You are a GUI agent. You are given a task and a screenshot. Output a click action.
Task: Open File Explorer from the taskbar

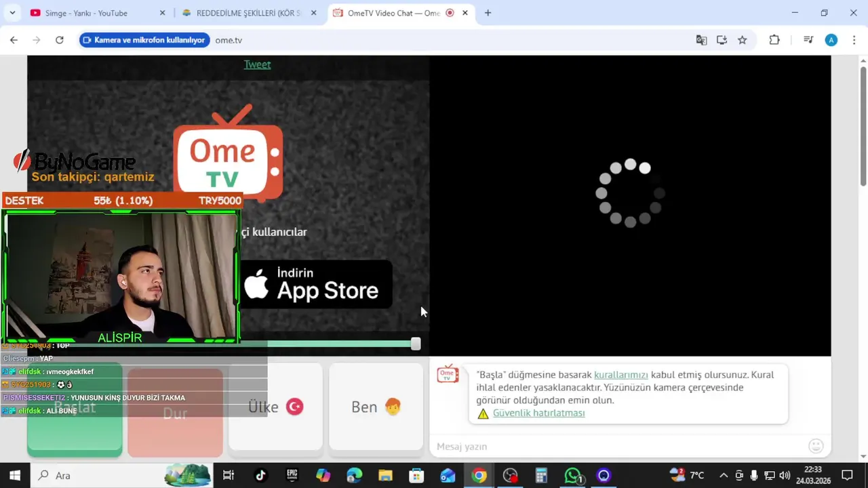pos(385,475)
